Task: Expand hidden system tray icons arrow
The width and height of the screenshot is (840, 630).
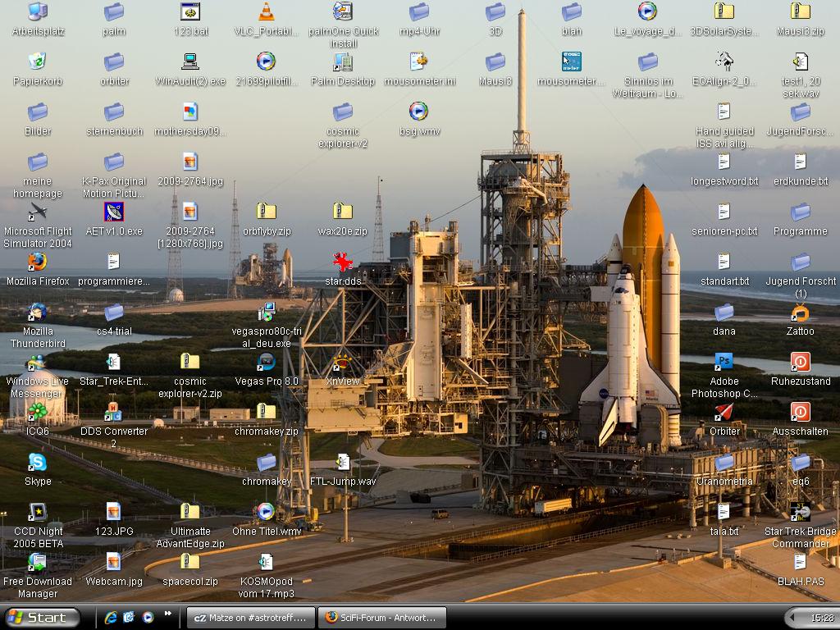Action: [793, 618]
